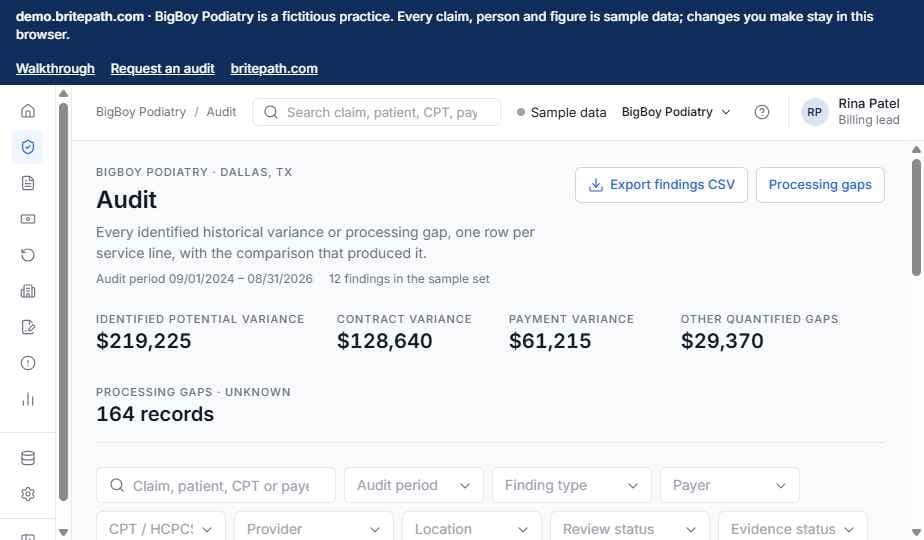The image size is (924, 540).
Task: Expand the Evidence status filter
Action: tap(793, 526)
